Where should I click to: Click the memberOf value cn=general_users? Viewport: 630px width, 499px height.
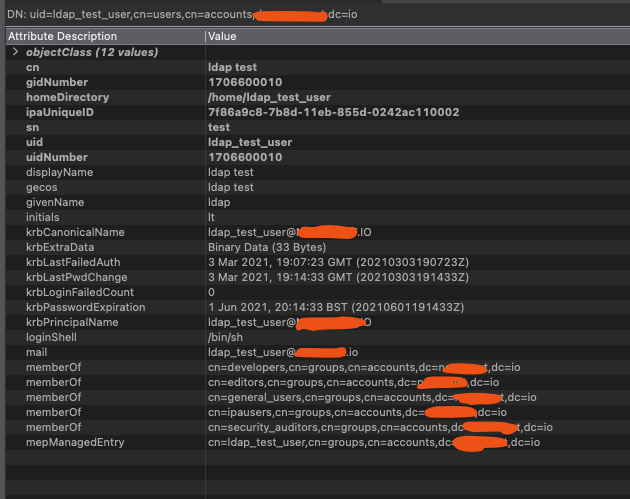coord(372,397)
